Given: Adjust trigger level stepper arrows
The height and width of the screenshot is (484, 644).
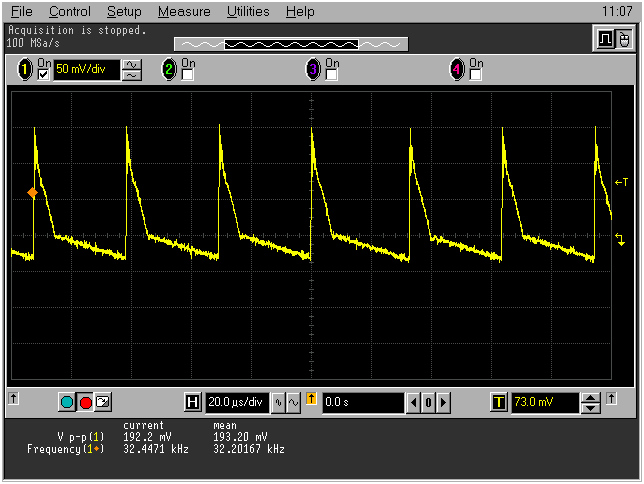Looking at the screenshot, I should pyautogui.click(x=591, y=403).
